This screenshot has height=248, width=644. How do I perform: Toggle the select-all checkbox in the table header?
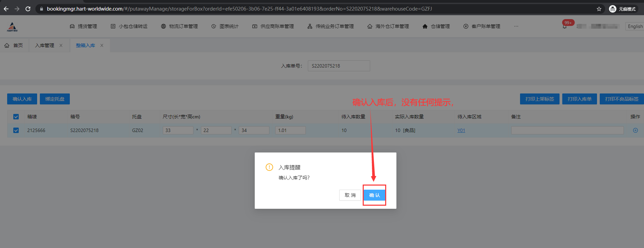16,117
